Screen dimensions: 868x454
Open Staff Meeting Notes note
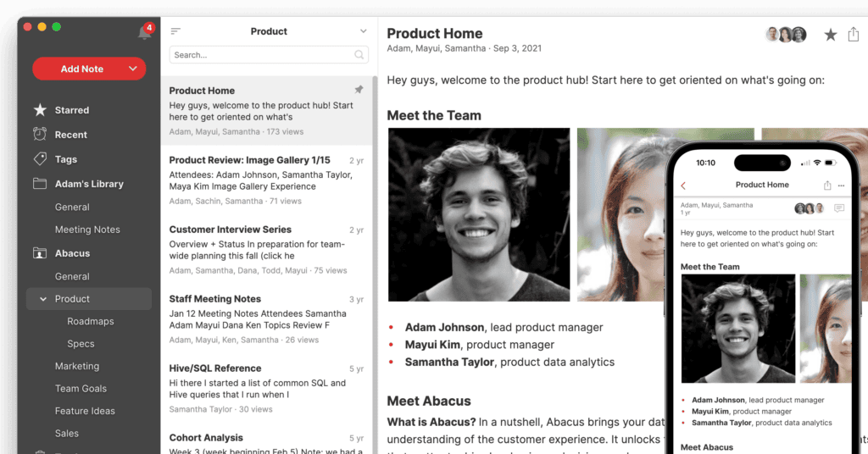[x=266, y=319]
